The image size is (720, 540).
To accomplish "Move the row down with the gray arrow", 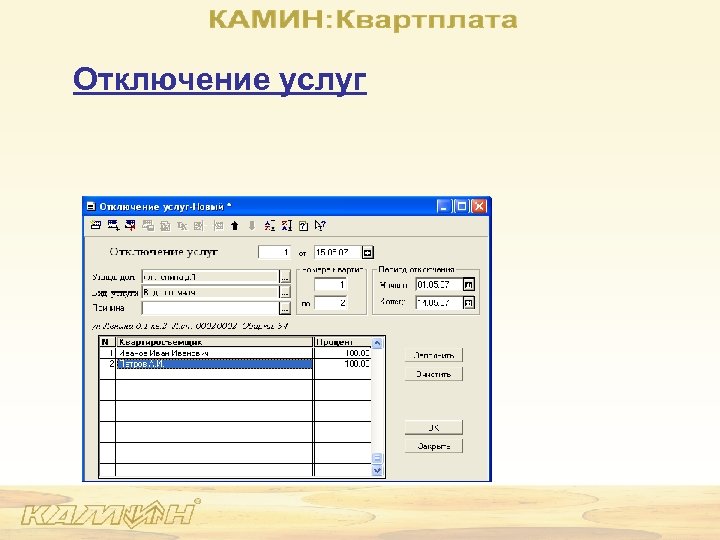I will point(252,225).
